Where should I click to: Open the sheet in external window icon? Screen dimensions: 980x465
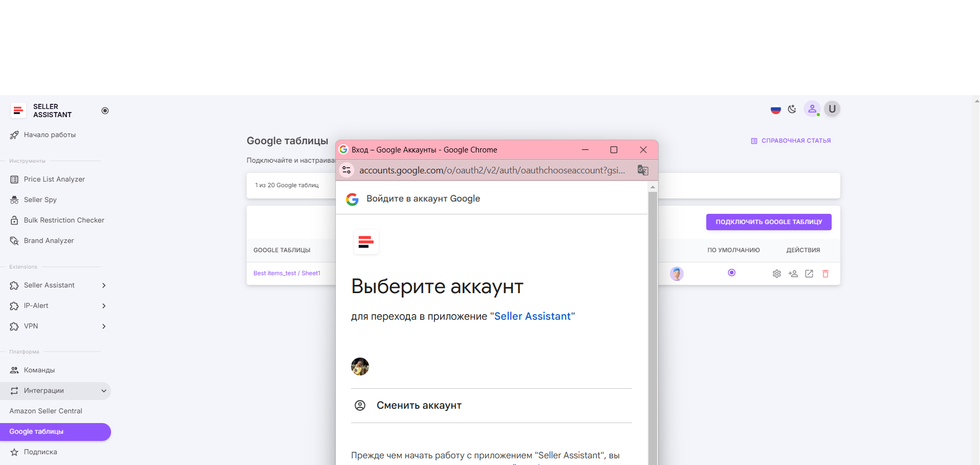809,274
